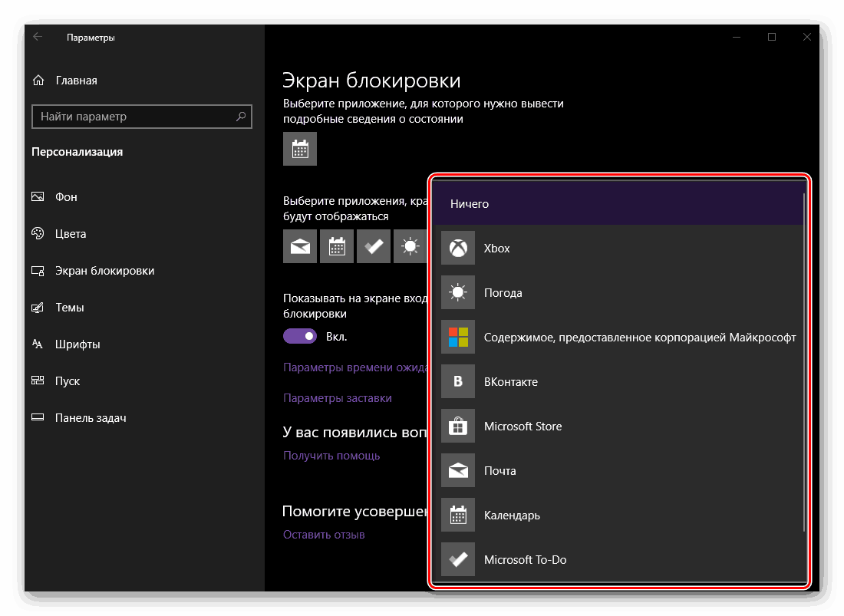This screenshot has width=844, height=616.
Task: Focus the Найти параметр search field
Action: (x=142, y=116)
